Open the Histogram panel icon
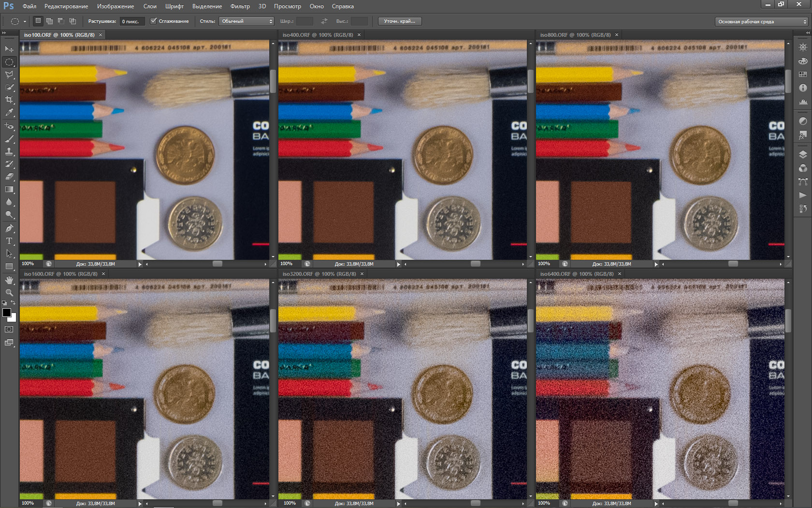The height and width of the screenshot is (508, 812). coord(803,102)
